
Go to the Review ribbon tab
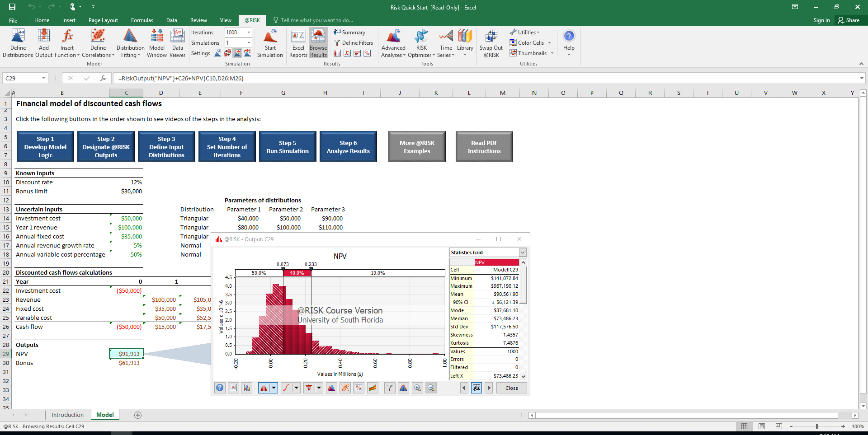198,20
